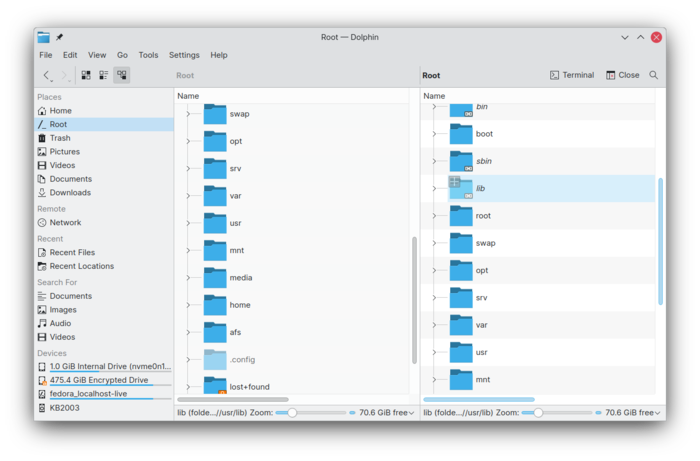Toggle selection marker on lib folder
This screenshot has width=700, height=461.
coord(454,181)
